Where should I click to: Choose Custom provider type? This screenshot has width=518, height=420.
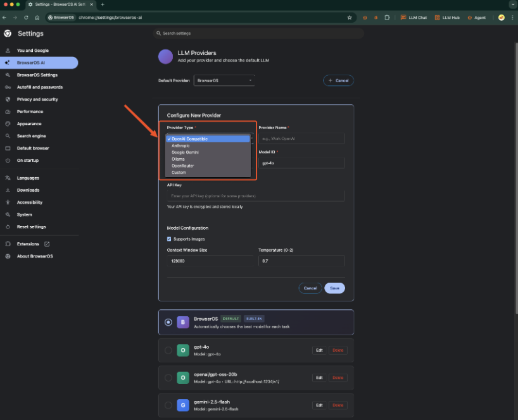click(208, 173)
